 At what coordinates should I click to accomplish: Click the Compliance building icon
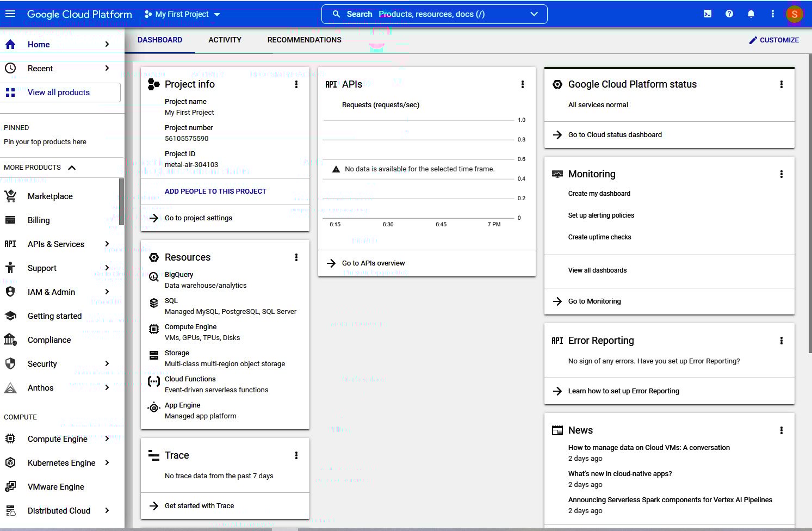10,340
